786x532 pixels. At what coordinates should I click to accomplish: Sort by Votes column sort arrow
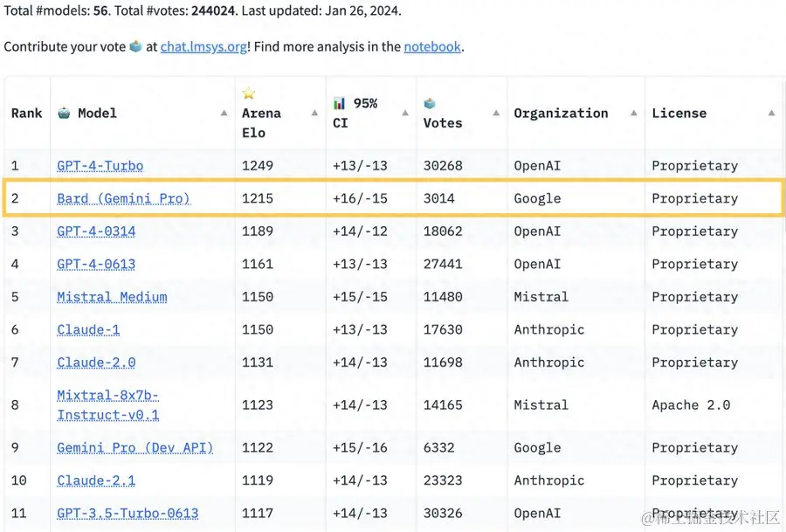(496, 114)
